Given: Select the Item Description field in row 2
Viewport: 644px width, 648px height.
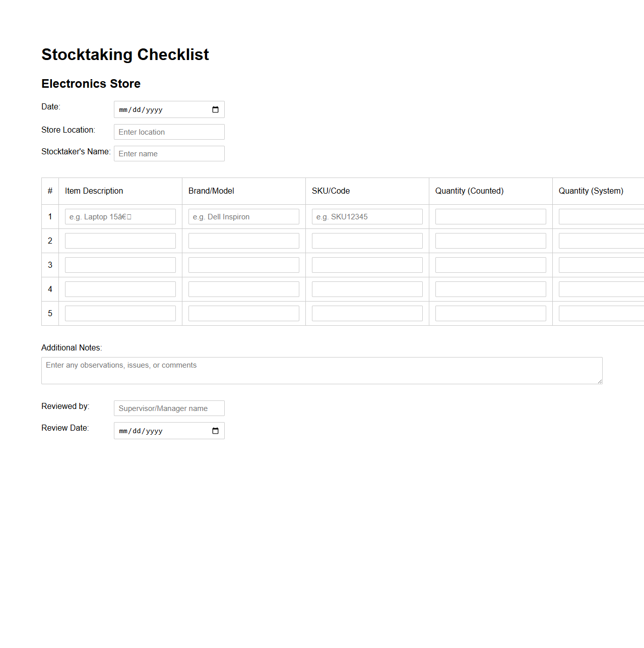Looking at the screenshot, I should 120,241.
